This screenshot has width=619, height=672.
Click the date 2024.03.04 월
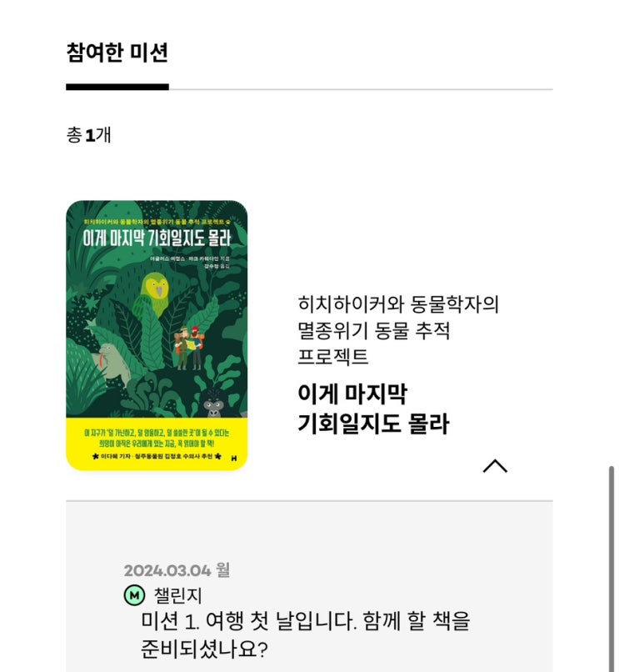[x=177, y=570]
